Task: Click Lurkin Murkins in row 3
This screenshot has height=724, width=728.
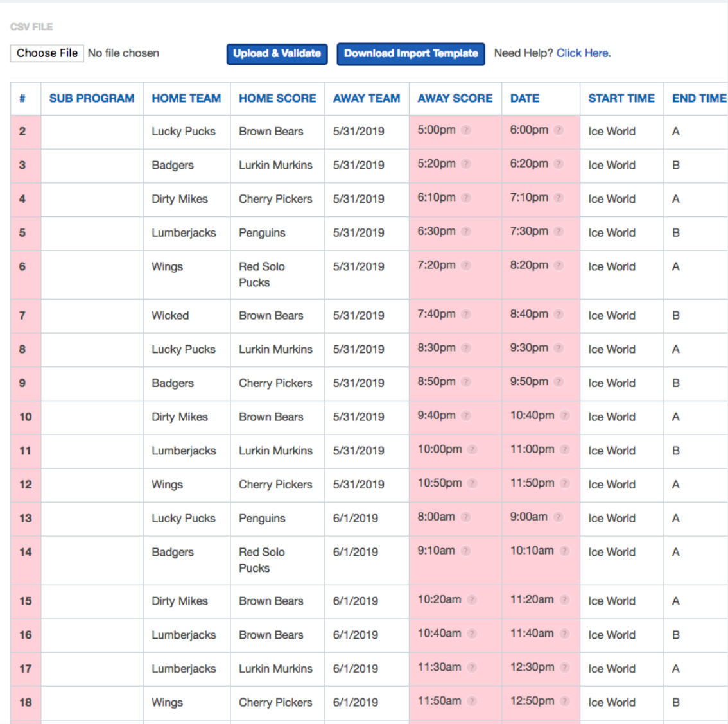Action: [x=275, y=165]
